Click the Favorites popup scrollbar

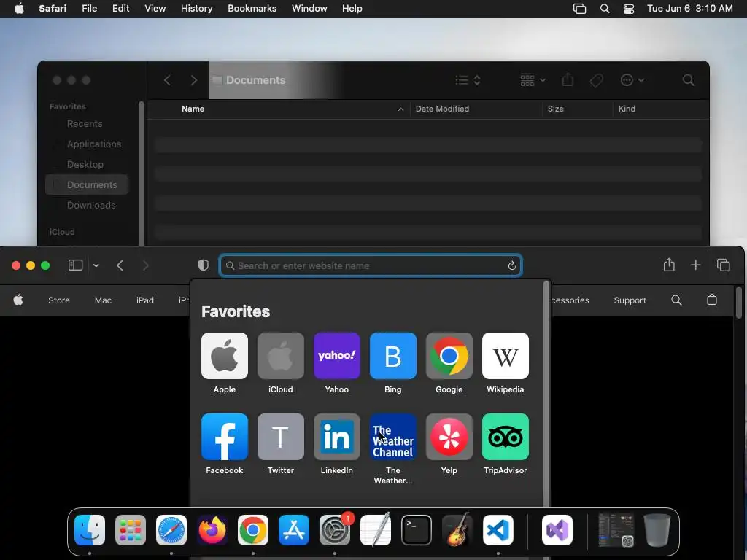click(546, 394)
